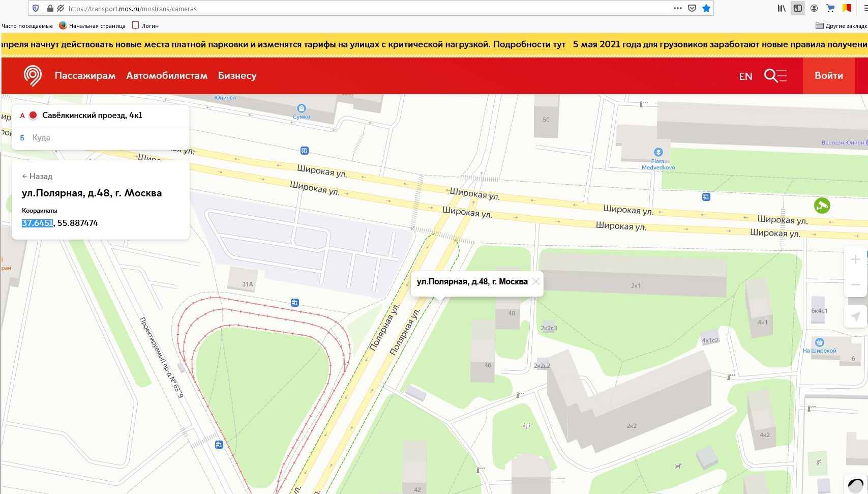Click the green traffic camera marker
This screenshot has height=494, width=868.
coord(822,206)
